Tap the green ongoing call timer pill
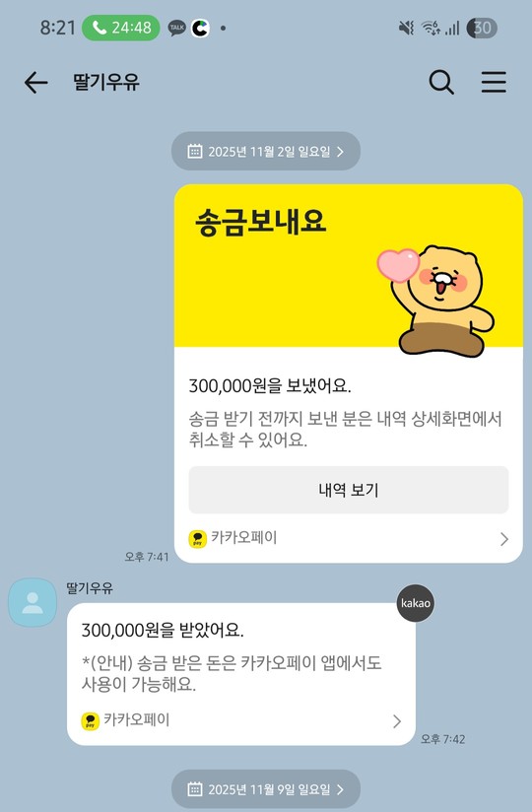This screenshot has height=812, width=532. tap(121, 28)
